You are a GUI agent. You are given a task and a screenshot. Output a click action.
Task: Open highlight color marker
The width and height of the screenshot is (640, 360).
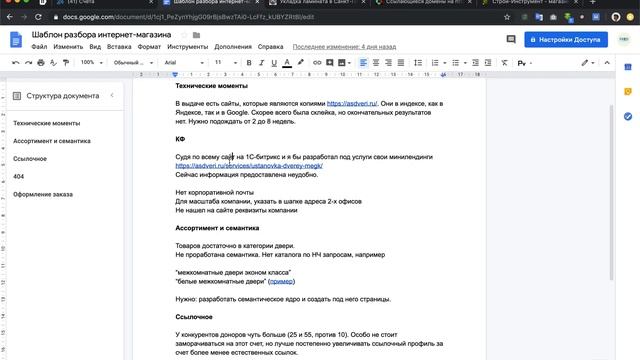pyautogui.click(x=300, y=63)
